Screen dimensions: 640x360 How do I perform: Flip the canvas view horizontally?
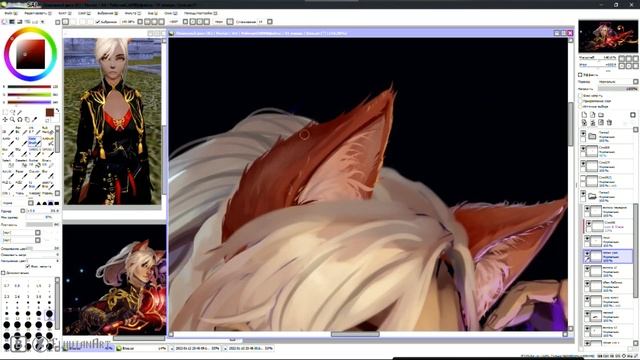click(x=230, y=22)
